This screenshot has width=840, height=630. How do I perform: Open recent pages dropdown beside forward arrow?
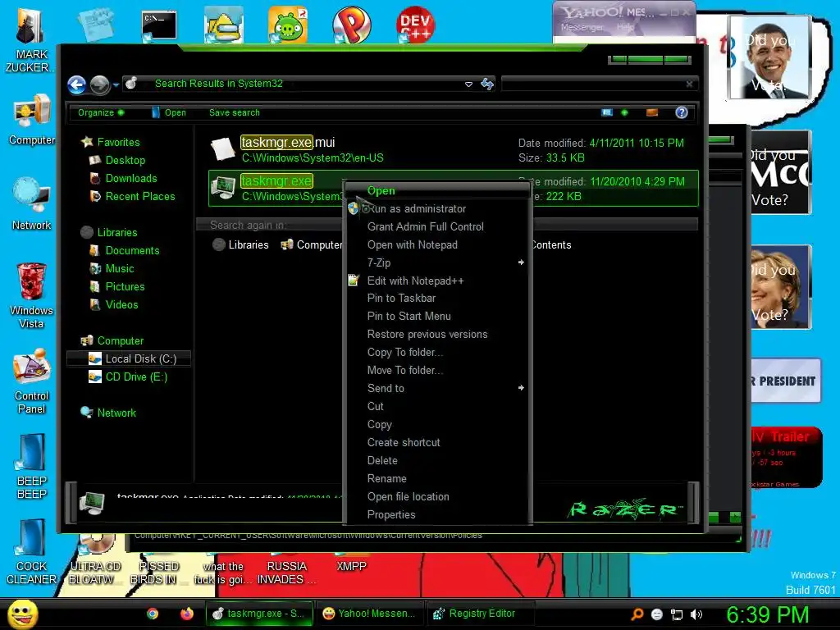coord(116,84)
